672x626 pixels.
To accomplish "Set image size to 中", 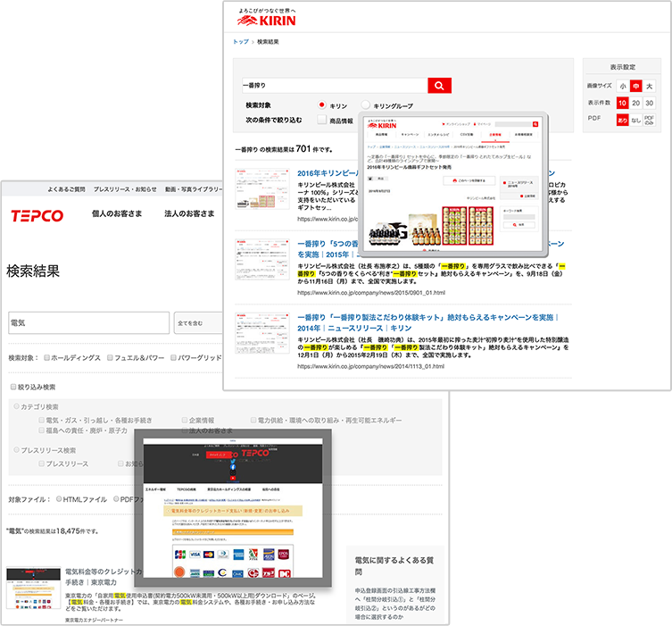I will click(x=636, y=87).
